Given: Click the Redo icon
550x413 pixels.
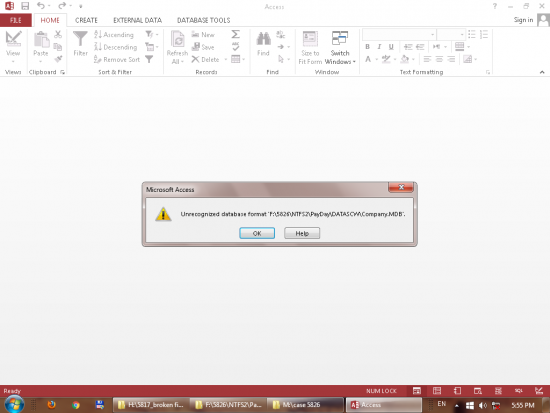Looking at the screenshot, I should [62, 6].
